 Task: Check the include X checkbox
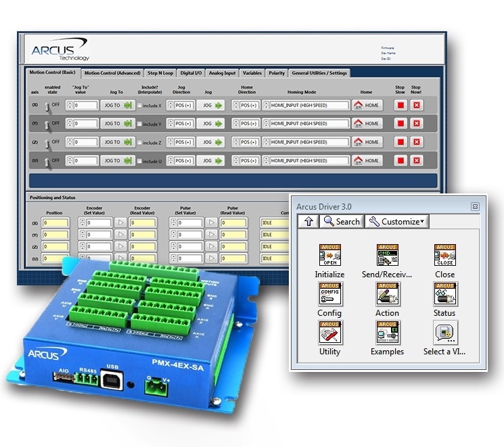click(x=139, y=105)
